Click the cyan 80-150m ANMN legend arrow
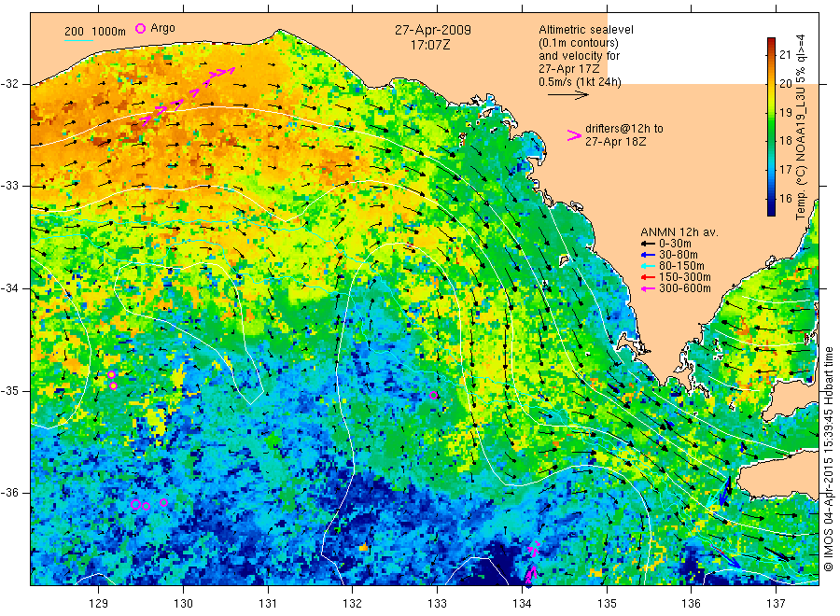Screen dimensions: 840x616 pos(648,266)
